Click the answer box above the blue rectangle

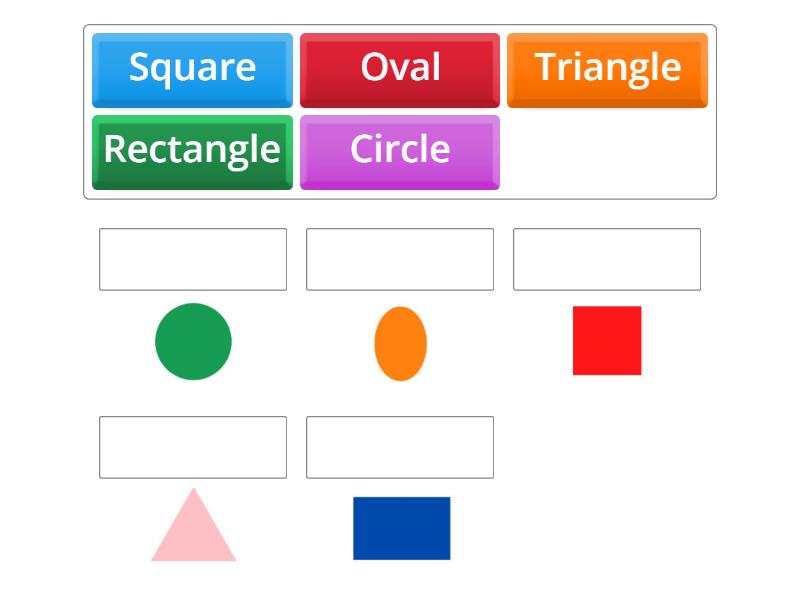point(401,447)
